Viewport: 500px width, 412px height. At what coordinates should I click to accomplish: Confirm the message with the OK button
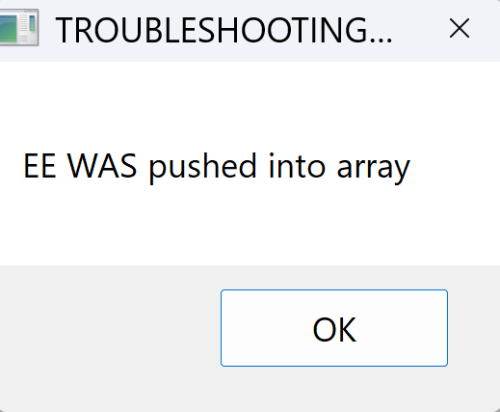click(x=334, y=328)
